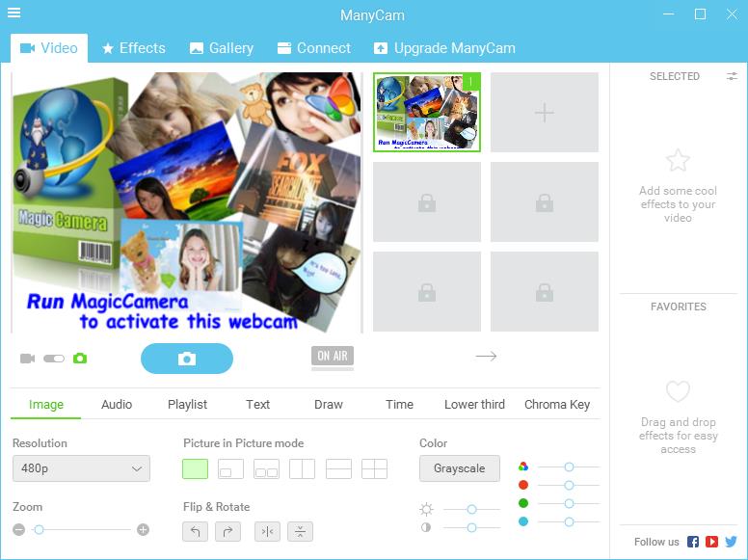Toggle the video/photo mode switch
Screen dimensions: 748x560
[54, 359]
